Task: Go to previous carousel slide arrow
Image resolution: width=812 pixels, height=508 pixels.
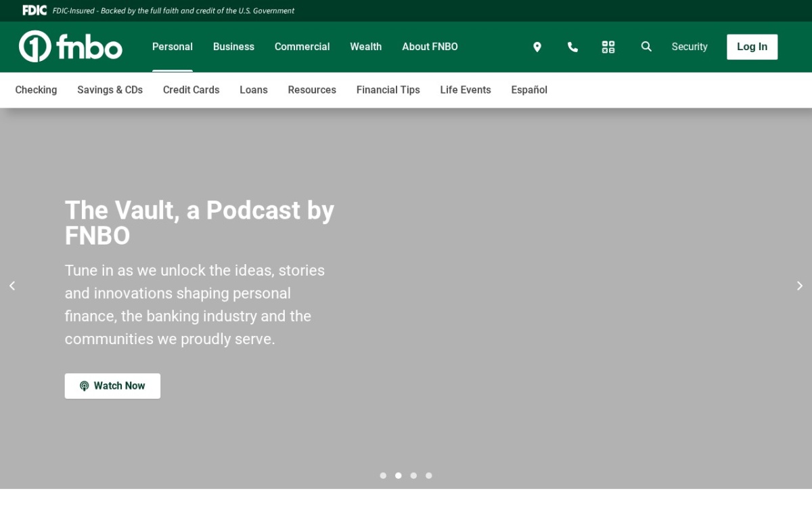Action: (12, 286)
